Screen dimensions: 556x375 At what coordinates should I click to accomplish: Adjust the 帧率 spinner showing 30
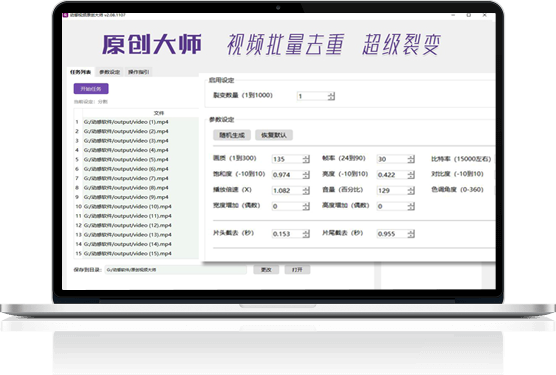(411, 159)
